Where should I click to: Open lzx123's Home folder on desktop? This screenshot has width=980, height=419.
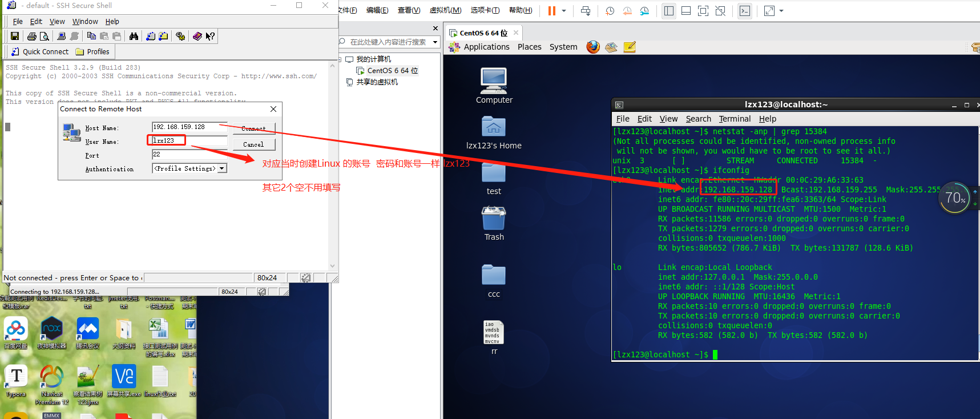[x=494, y=132]
